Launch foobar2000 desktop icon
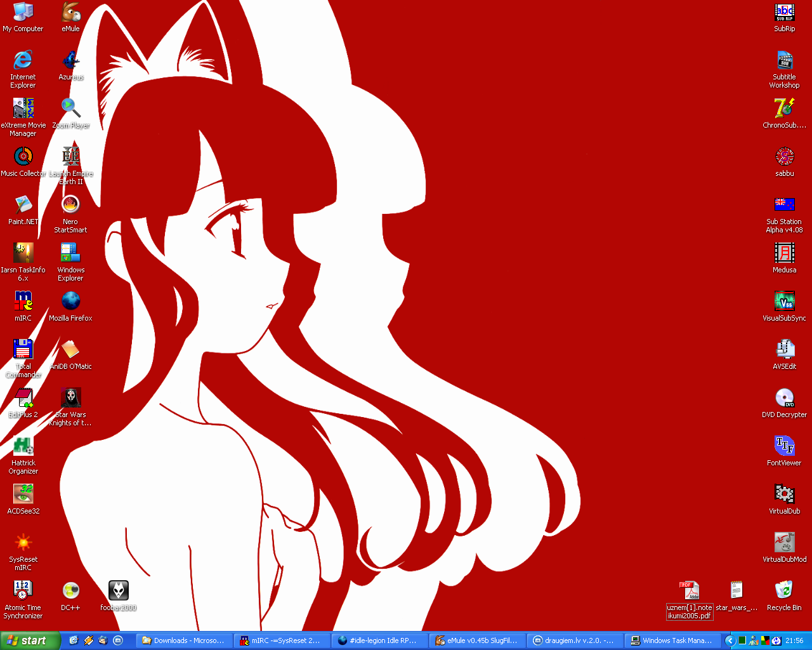 point(119,596)
